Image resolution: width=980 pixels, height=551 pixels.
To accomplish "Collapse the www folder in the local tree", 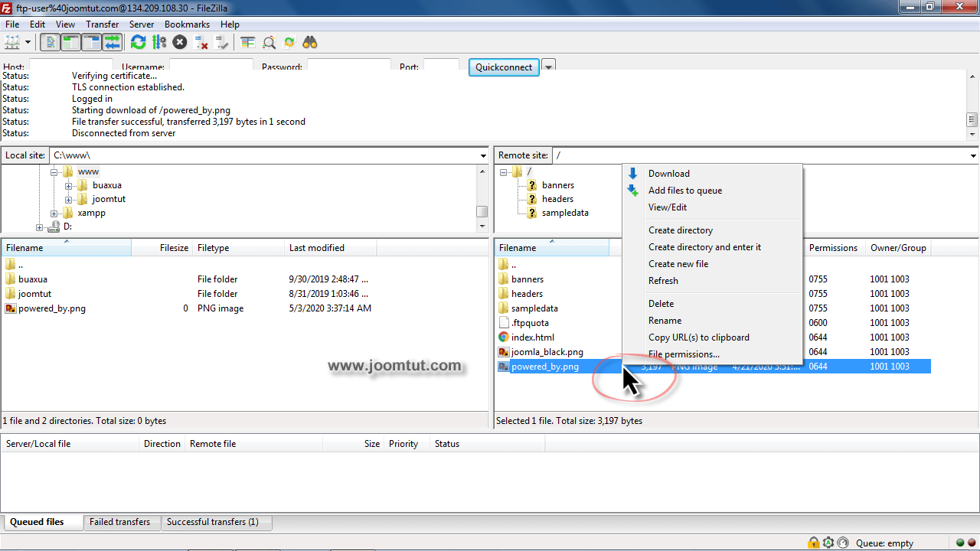I will coord(54,171).
